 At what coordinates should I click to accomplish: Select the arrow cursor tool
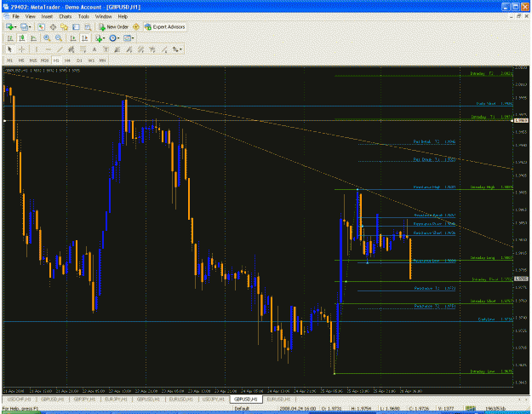point(9,49)
